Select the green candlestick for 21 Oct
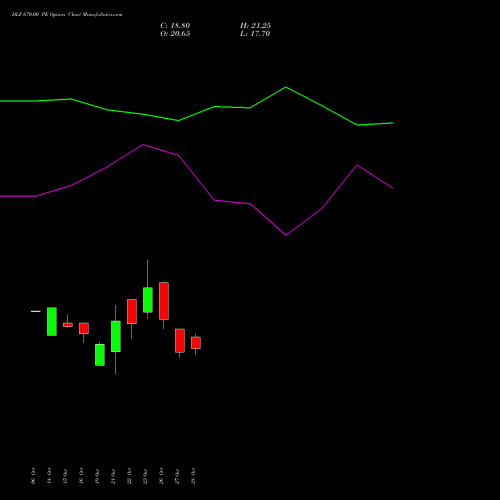 [x=116, y=336]
